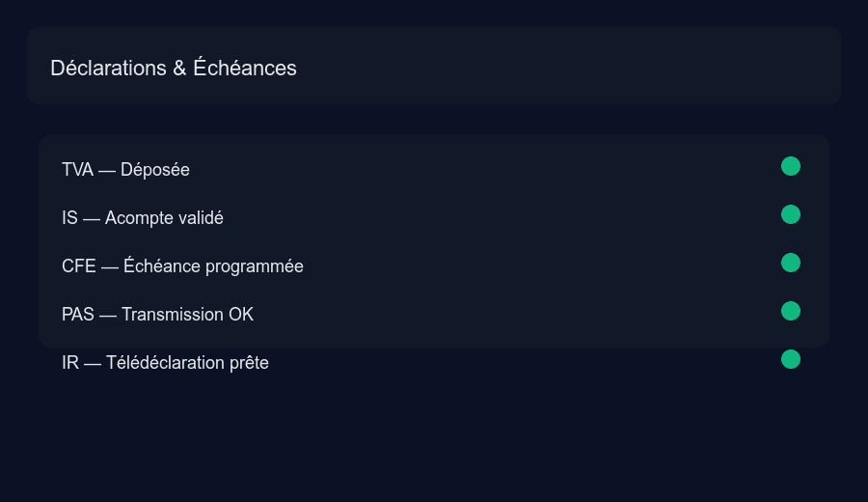Click the "IR" abbreviation label
The width and height of the screenshot is (868, 502).
coord(70,363)
